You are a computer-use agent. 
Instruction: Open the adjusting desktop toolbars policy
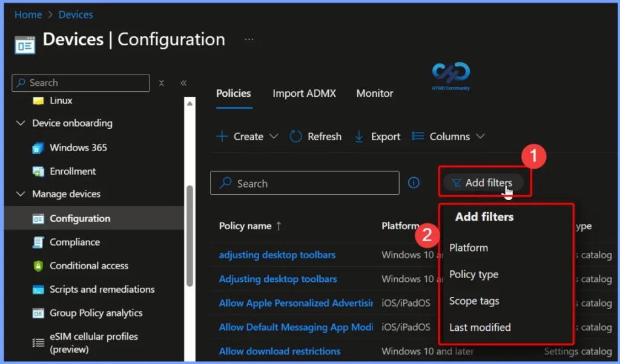(x=277, y=255)
